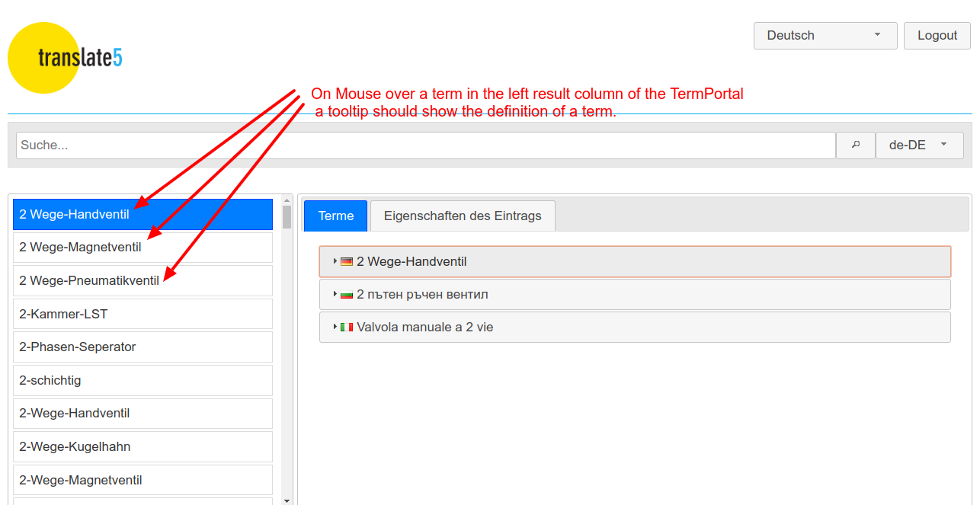Click the scroll up arrow of the term list
Viewport: 980px width, 505px height.
(287, 200)
